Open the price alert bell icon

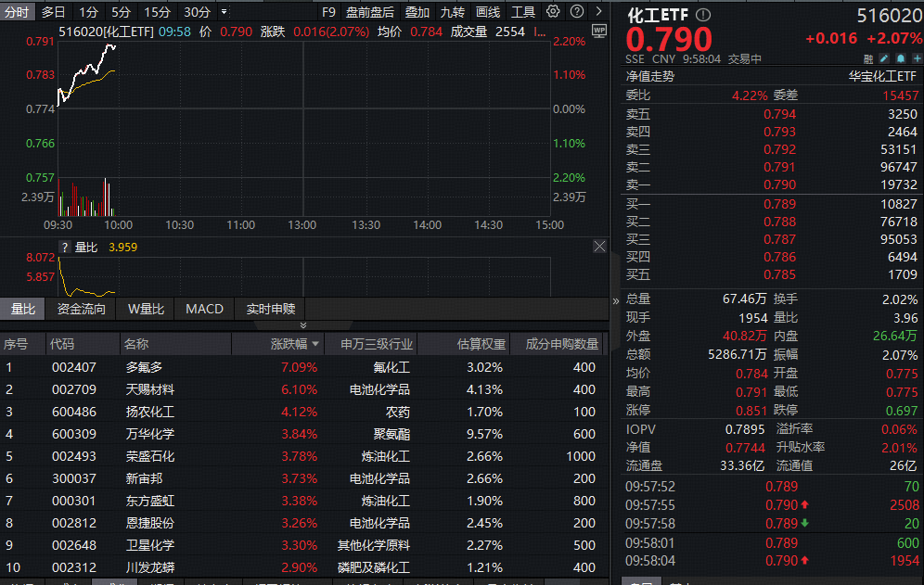(x=900, y=58)
